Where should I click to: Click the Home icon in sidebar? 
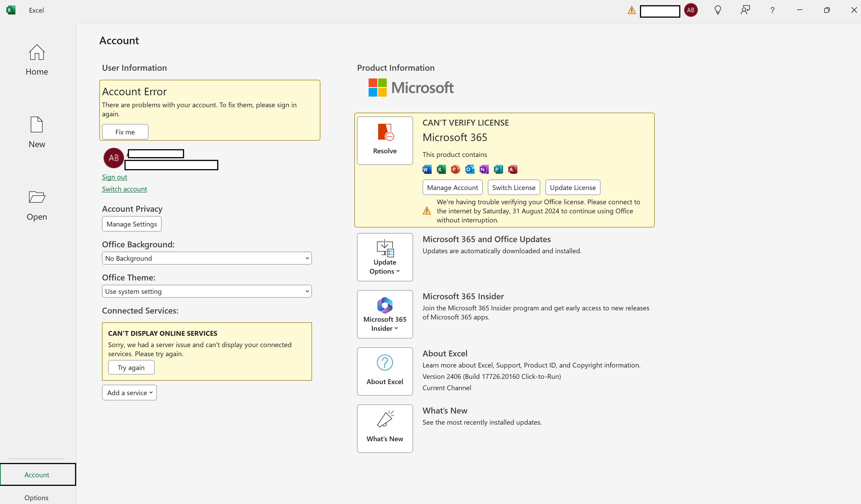tap(36, 53)
